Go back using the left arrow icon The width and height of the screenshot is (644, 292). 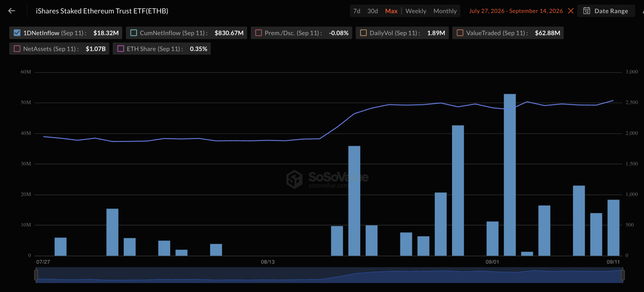[x=12, y=11]
